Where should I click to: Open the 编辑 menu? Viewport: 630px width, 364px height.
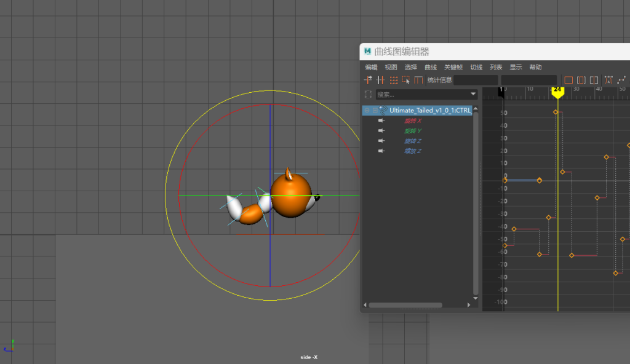click(x=371, y=67)
